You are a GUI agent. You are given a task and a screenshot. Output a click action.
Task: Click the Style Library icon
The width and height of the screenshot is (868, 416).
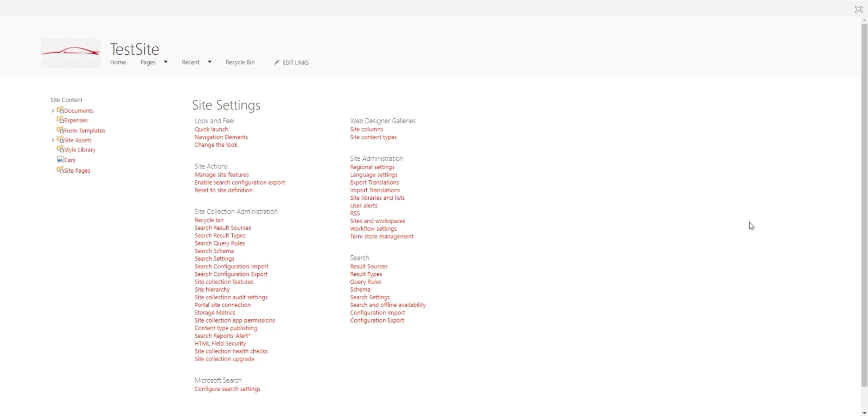point(60,149)
